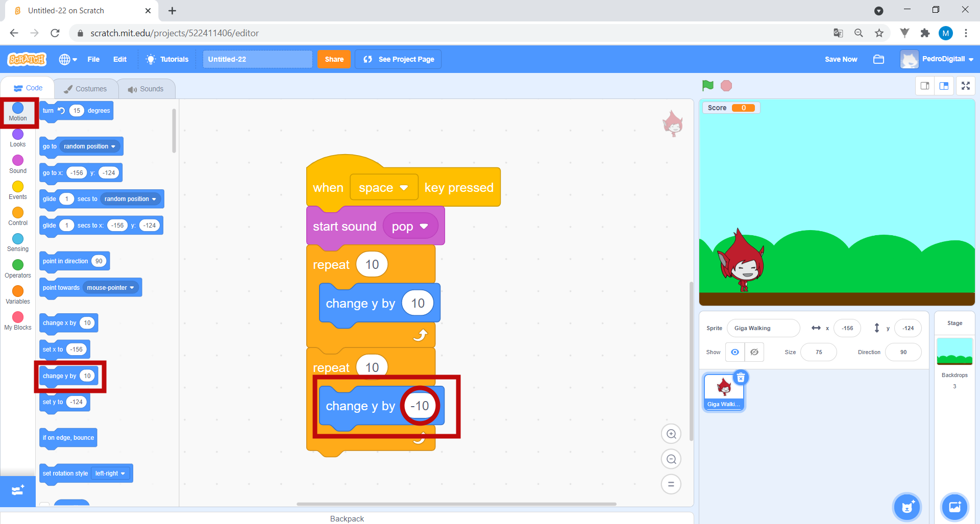This screenshot has width=980, height=524.
Task: Enter full screen stage mode
Action: (x=966, y=86)
